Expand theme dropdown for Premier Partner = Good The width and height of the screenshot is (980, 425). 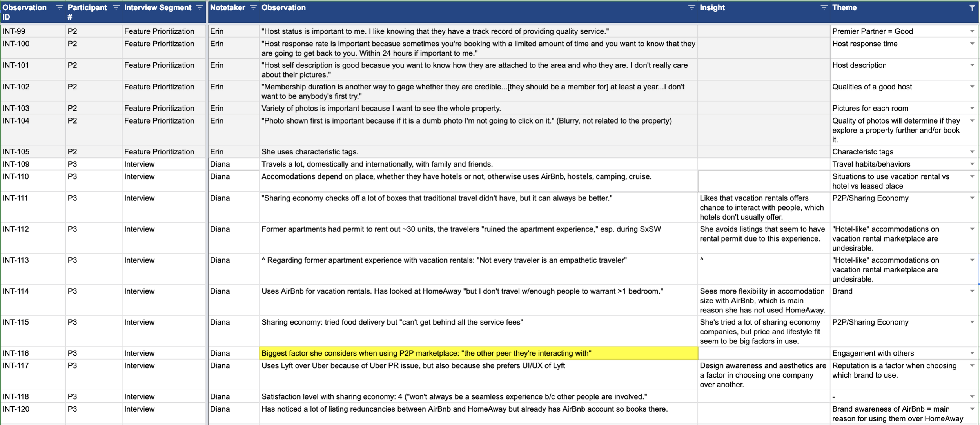click(x=972, y=31)
